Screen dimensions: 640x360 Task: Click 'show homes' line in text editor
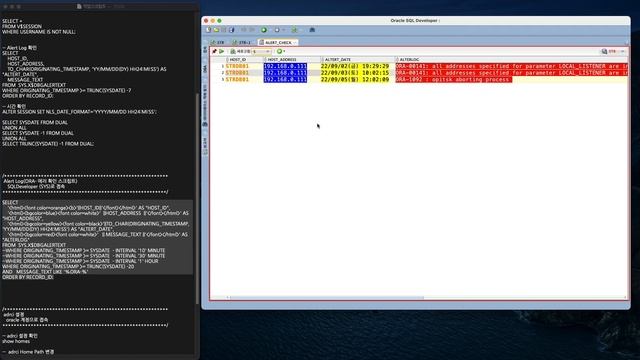tap(16, 341)
